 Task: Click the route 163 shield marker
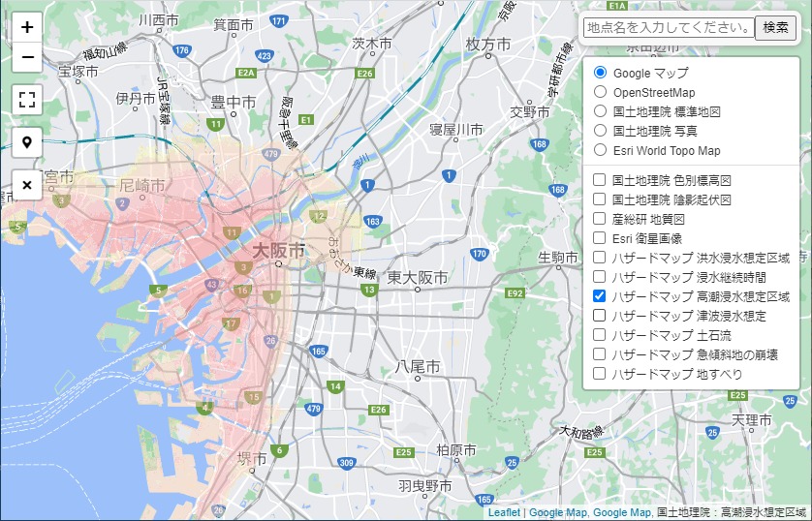tap(372, 222)
